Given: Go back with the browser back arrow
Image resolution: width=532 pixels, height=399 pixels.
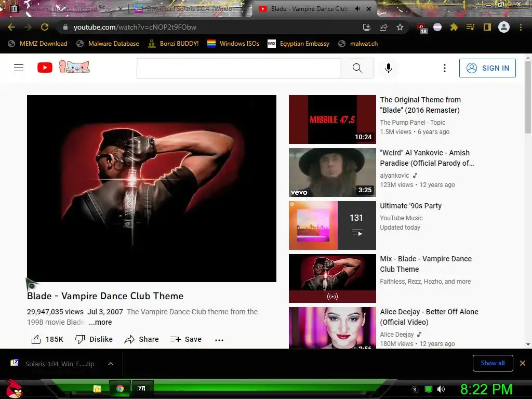Looking at the screenshot, I should [x=11, y=27].
